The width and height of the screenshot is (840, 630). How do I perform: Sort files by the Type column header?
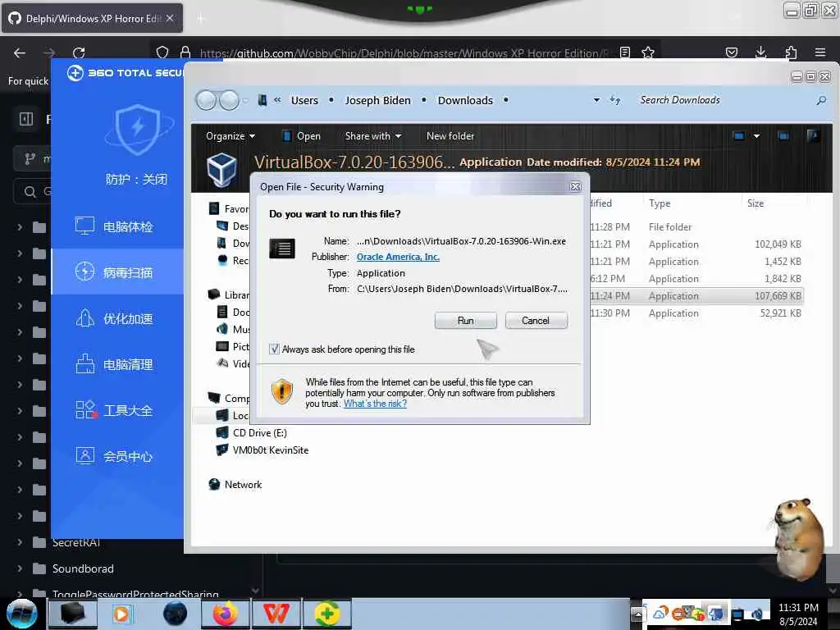click(x=660, y=203)
